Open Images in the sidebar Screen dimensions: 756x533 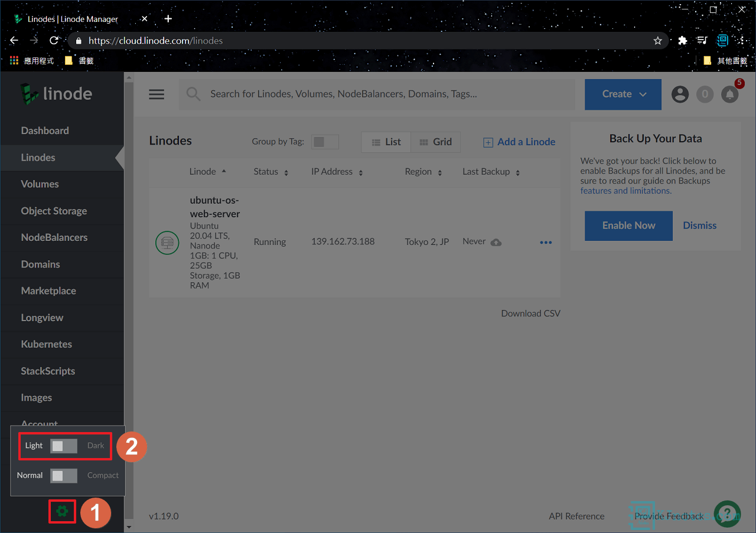(x=62, y=398)
